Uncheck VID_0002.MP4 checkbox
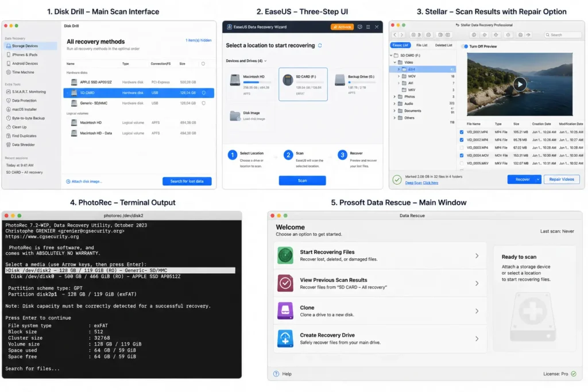 coord(462,140)
